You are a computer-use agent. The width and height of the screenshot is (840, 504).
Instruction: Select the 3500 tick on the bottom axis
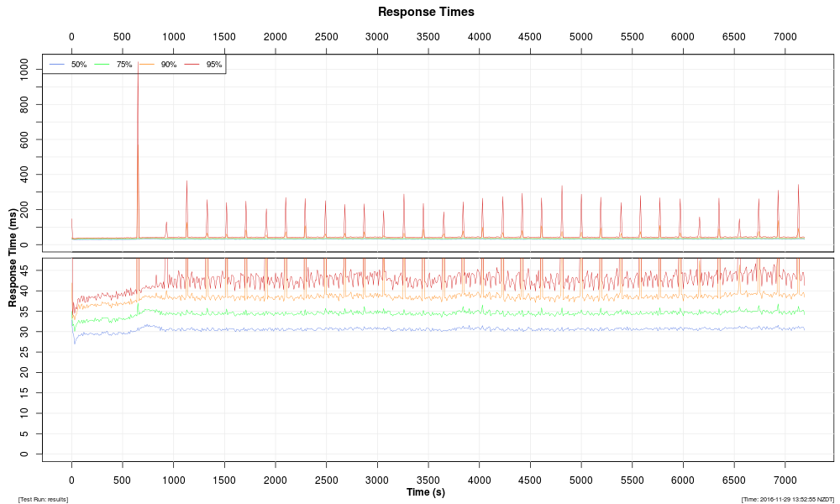tap(428, 480)
